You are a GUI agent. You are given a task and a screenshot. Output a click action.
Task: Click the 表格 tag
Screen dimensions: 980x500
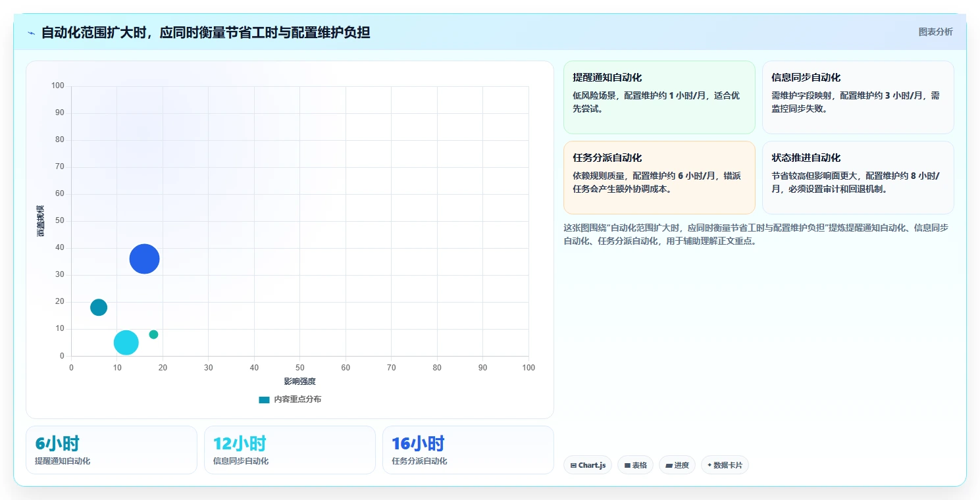635,465
